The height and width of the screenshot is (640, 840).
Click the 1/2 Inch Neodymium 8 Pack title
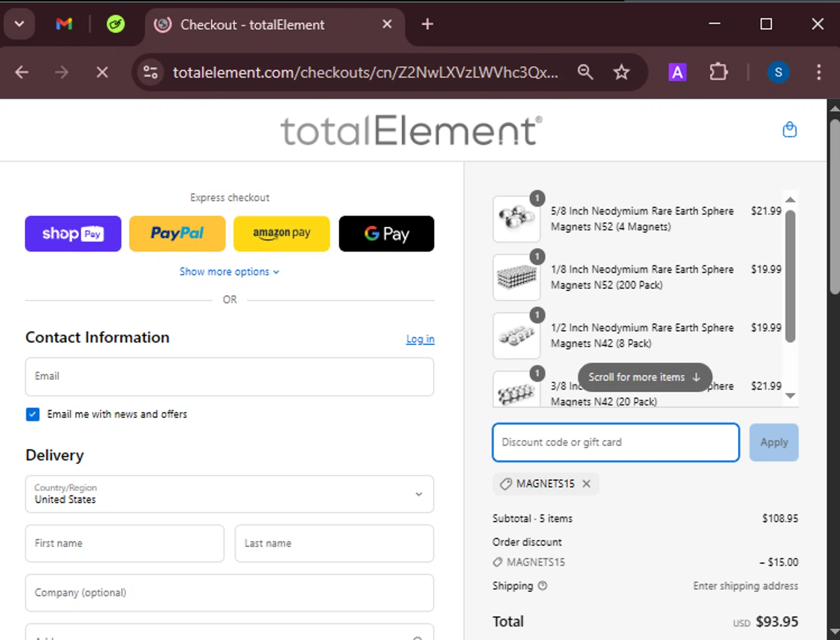(642, 336)
